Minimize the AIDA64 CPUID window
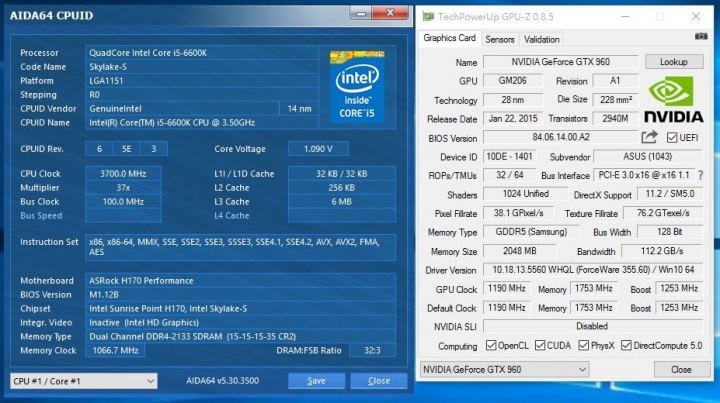The height and width of the screenshot is (403, 720). coord(361,13)
